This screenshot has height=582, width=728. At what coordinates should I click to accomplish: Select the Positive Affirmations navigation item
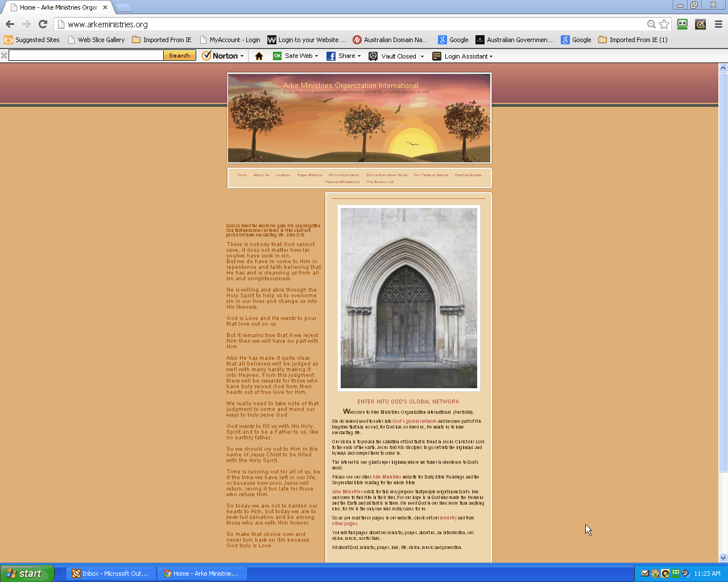[342, 182]
